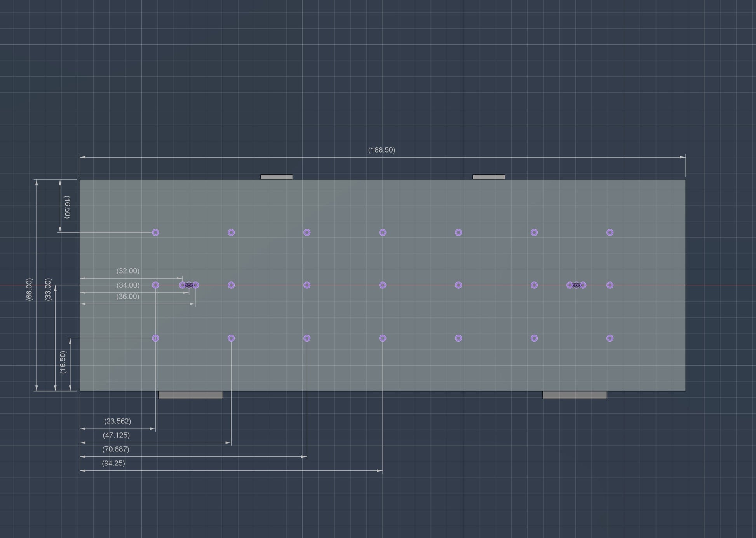Select lower 16.50 vertical dimension label
The image size is (756, 538).
click(x=63, y=362)
